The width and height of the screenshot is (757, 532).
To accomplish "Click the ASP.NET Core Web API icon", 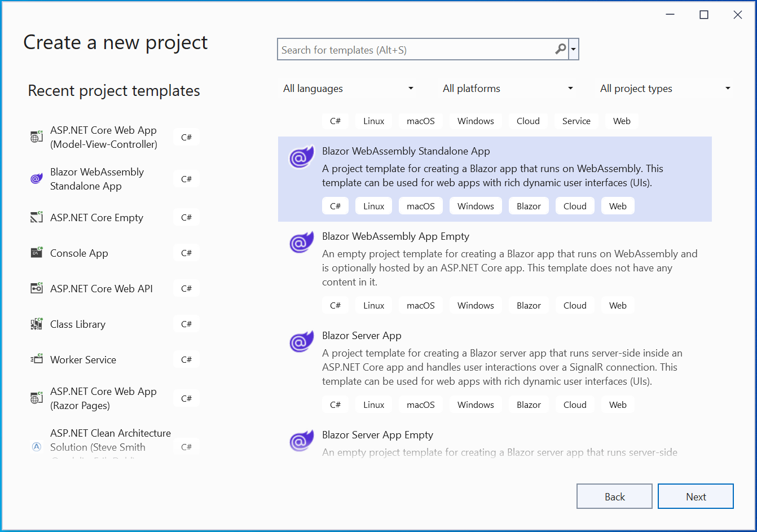I will click(37, 288).
